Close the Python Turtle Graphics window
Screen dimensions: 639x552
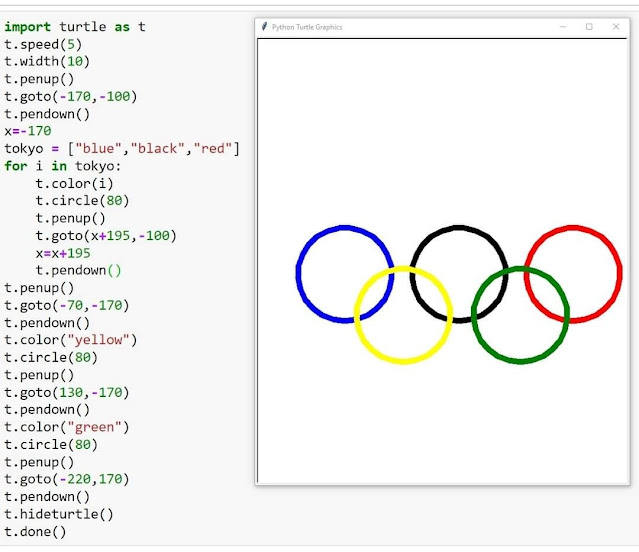616,27
